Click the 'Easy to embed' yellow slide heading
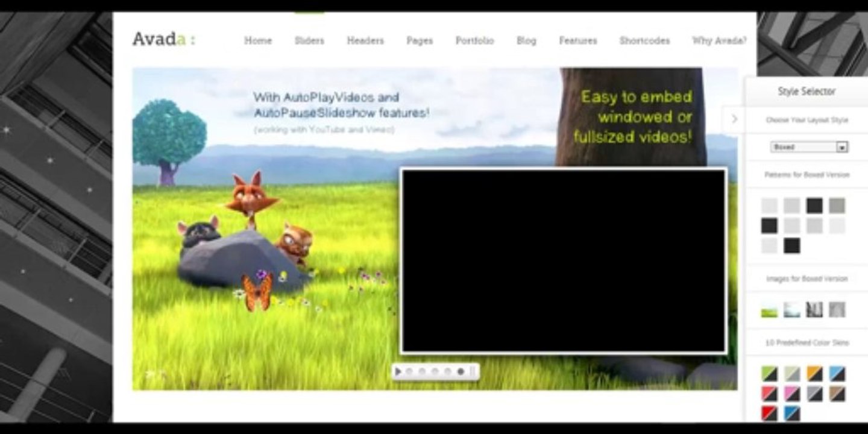This screenshot has height=434, width=868. [637, 96]
